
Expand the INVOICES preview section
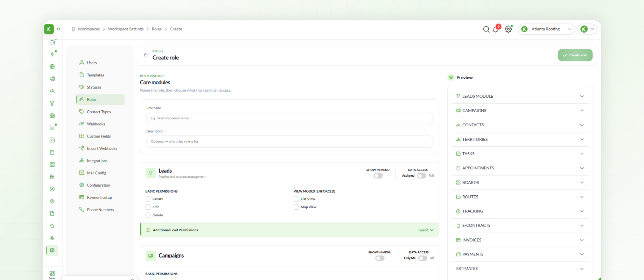click(520, 240)
